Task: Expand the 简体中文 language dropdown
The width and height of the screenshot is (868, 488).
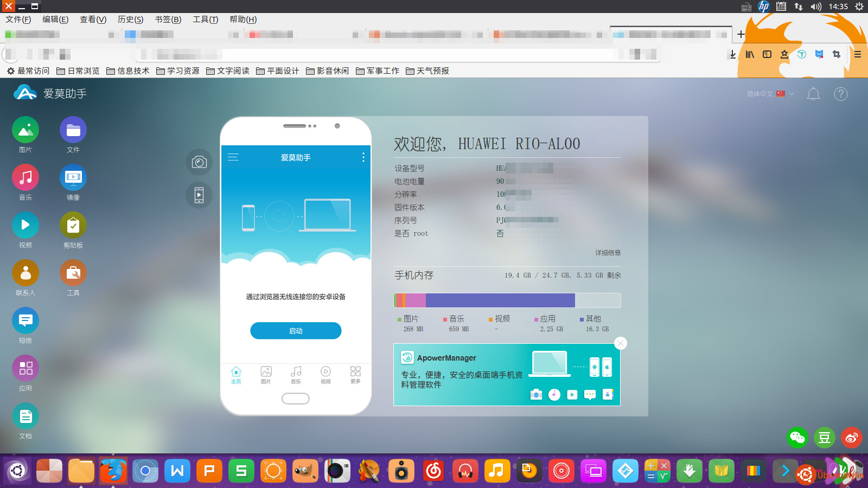Action: click(770, 94)
